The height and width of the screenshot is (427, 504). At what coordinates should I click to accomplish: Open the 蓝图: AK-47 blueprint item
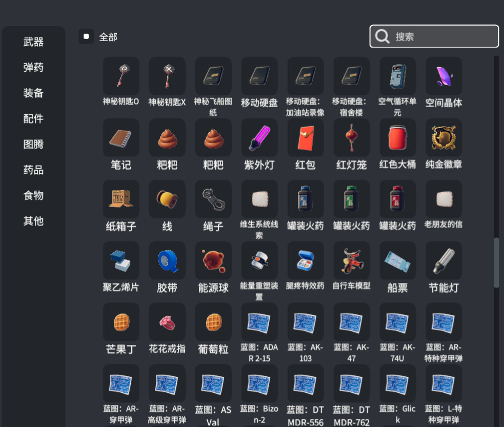pos(351,321)
